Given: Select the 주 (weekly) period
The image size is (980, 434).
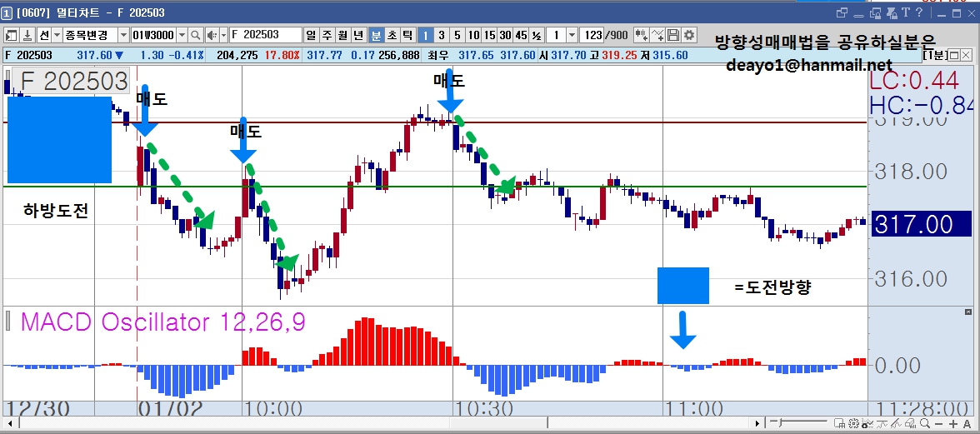Looking at the screenshot, I should pos(327,35).
